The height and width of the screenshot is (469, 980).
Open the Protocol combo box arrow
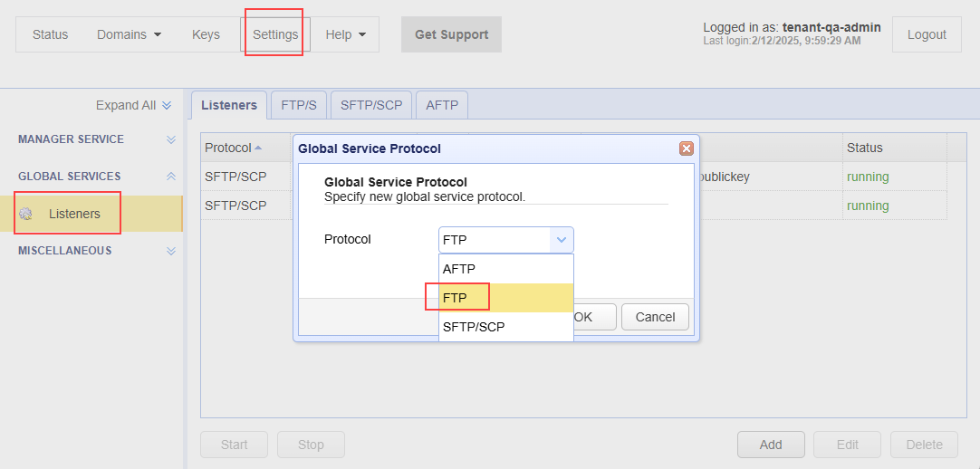pos(562,240)
